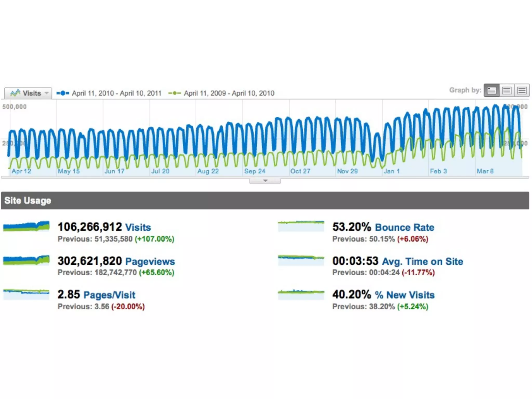Open the Bounce Rate report link
Screen dimensions: 532x399
click(404, 227)
